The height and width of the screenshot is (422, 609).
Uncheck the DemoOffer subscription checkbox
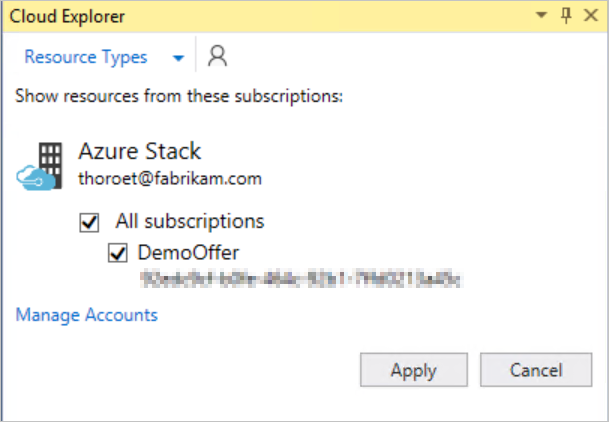pos(117,252)
